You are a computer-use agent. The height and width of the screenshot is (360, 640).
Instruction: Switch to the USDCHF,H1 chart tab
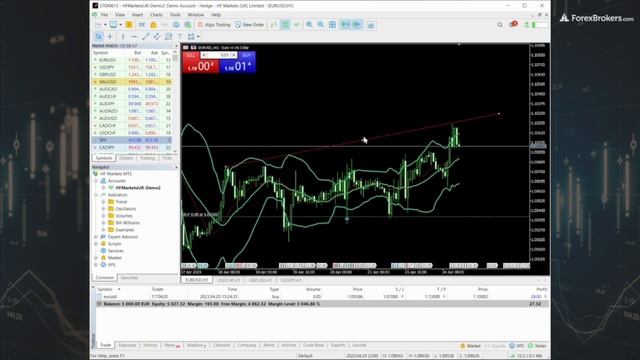tap(228, 280)
